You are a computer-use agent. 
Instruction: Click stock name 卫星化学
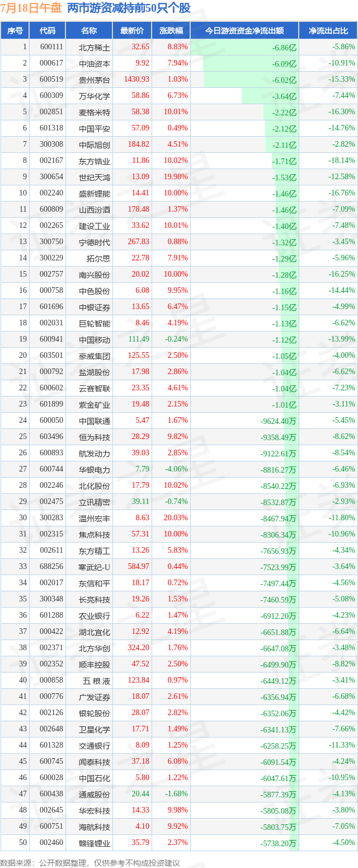[95, 729]
